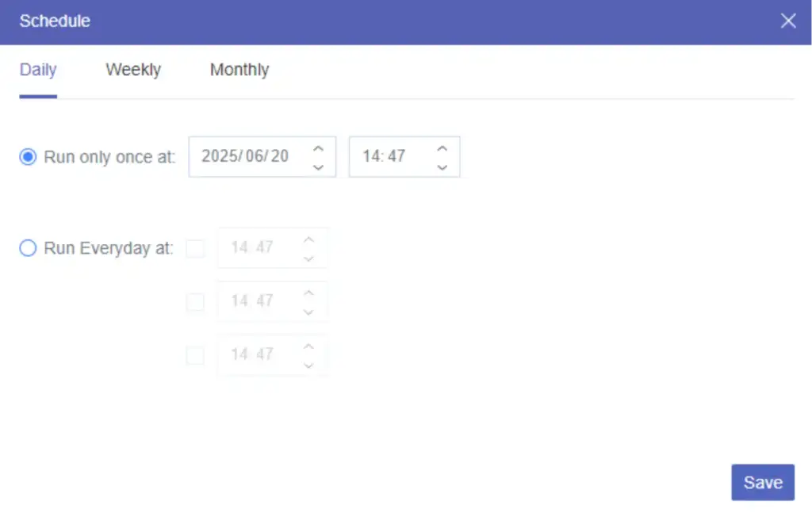Close the Schedule dialog
Image resolution: width=812 pixels, height=524 pixels.
(788, 21)
